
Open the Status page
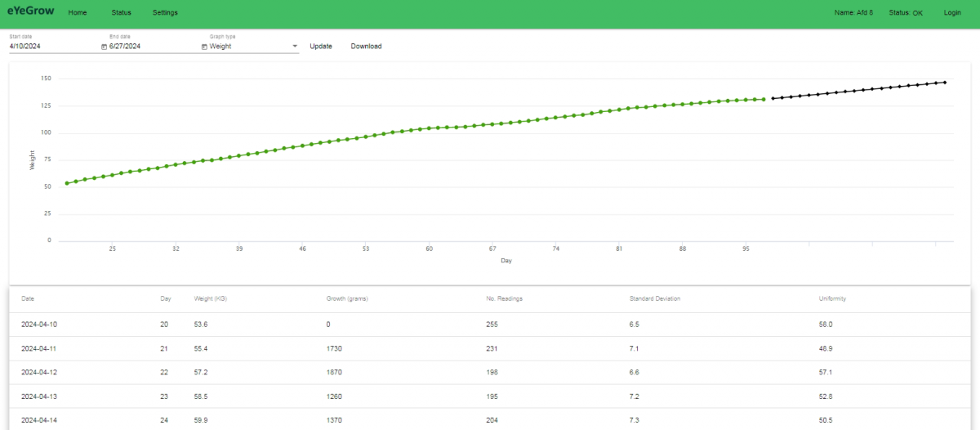tap(121, 13)
